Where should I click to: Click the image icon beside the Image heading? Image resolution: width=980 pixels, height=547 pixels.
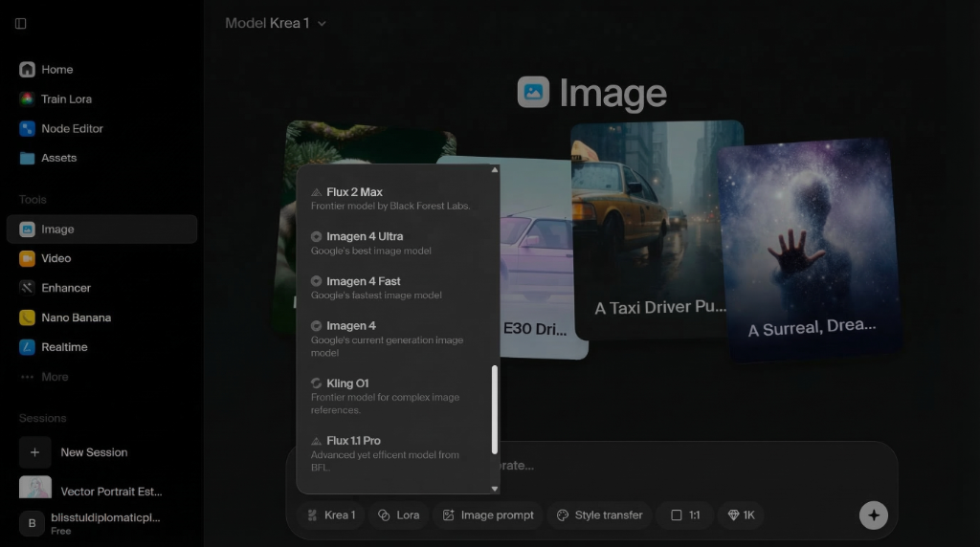point(533,92)
